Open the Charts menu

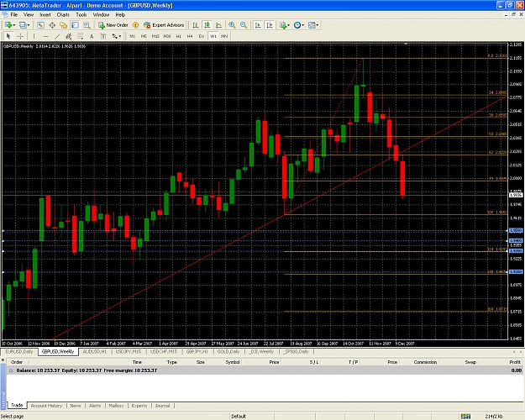pos(63,15)
